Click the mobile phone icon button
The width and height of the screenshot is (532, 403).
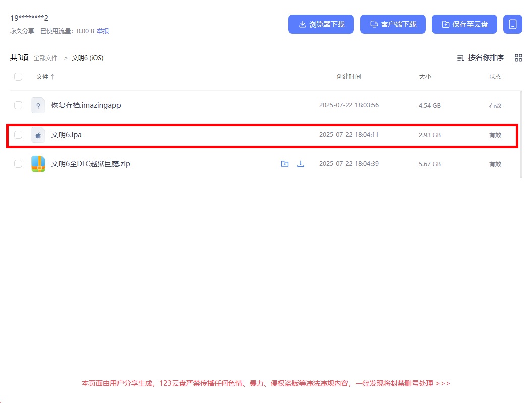tap(512, 24)
